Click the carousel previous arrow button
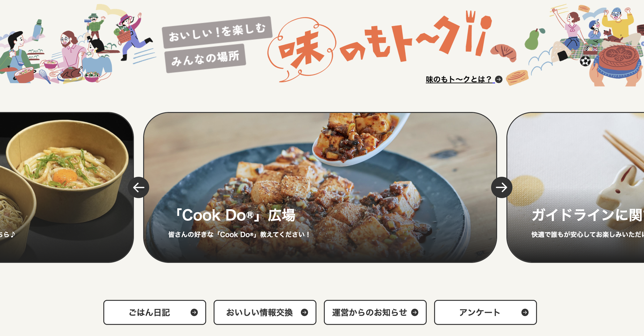Viewport: 644px width, 336px height. coord(139,187)
